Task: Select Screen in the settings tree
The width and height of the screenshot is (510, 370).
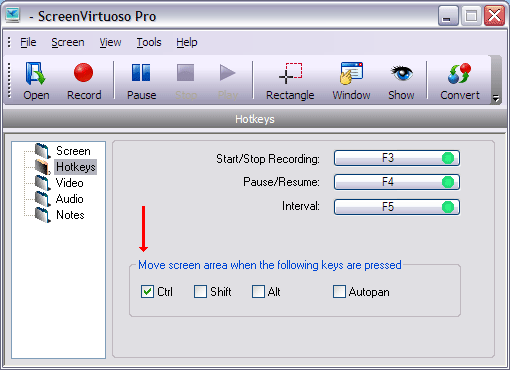Action: [73, 151]
